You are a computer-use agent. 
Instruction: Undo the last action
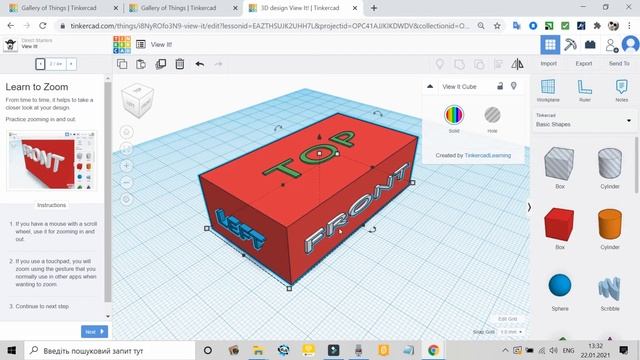point(200,64)
